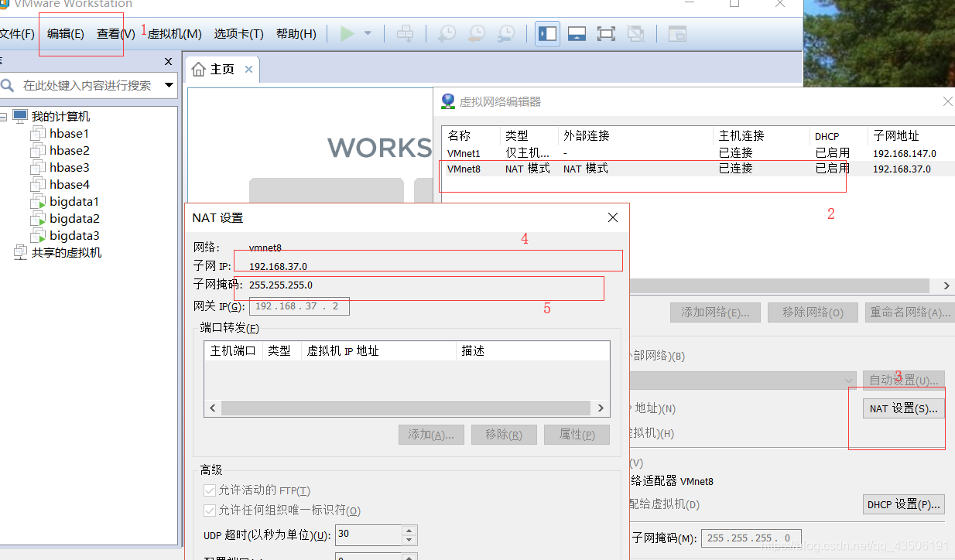Click the 共享的虚拟机 shared VMs icon

tap(21, 253)
